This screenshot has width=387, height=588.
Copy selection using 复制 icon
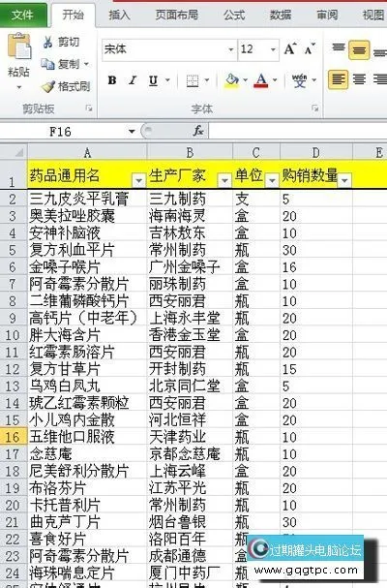point(47,64)
